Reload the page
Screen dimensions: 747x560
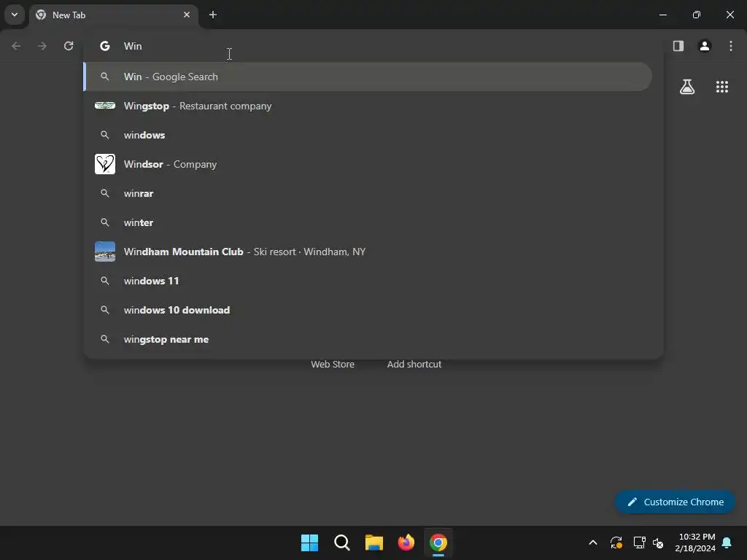69,46
